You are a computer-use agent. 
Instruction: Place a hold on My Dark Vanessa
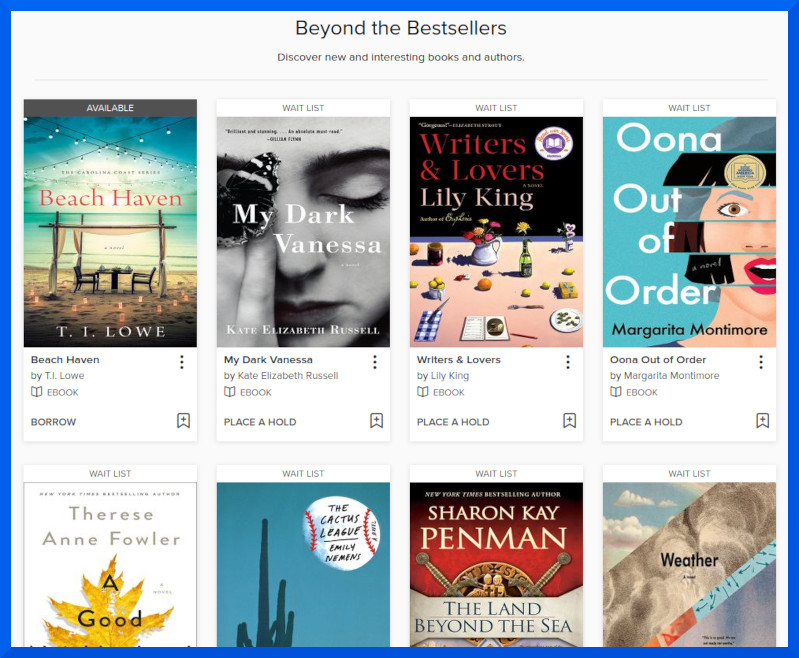[x=260, y=422]
